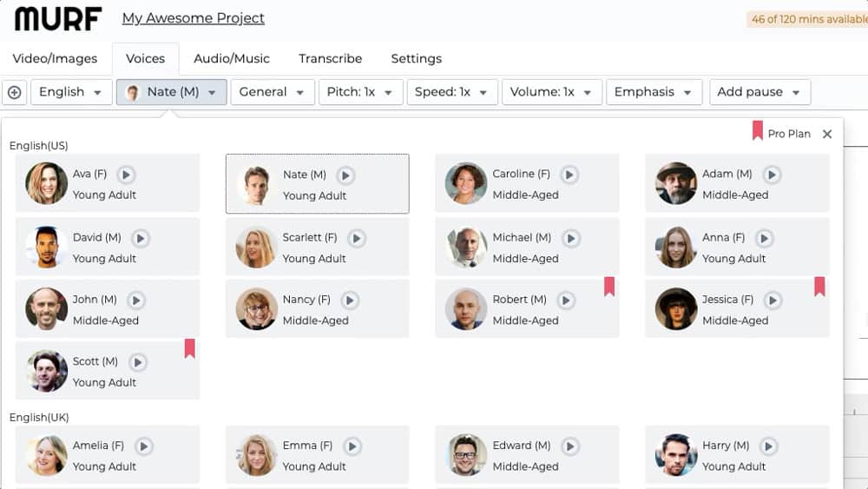The height and width of the screenshot is (489, 868).
Task: Expand the Pitch 1x dropdown
Action: pos(359,92)
